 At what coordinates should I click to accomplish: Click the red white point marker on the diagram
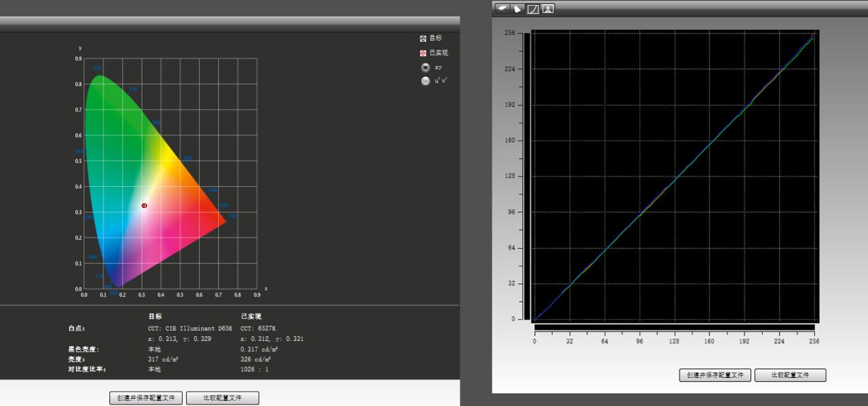coord(144,206)
